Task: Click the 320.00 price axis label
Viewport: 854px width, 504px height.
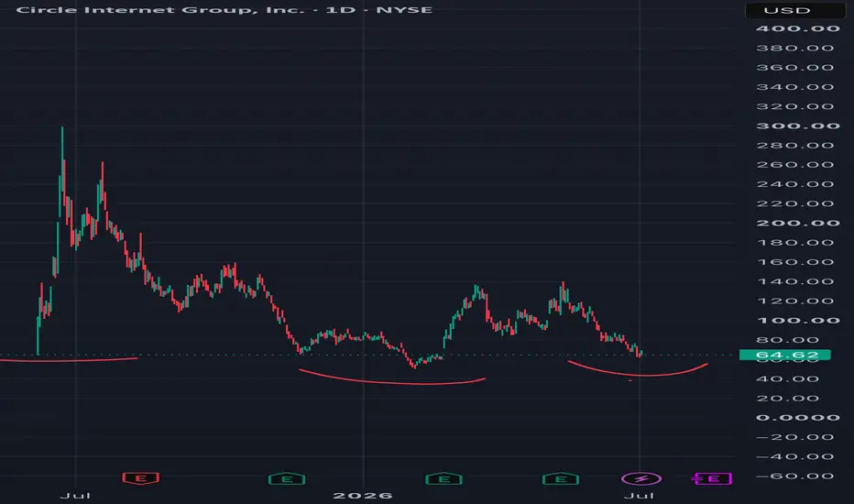Action: (795, 106)
